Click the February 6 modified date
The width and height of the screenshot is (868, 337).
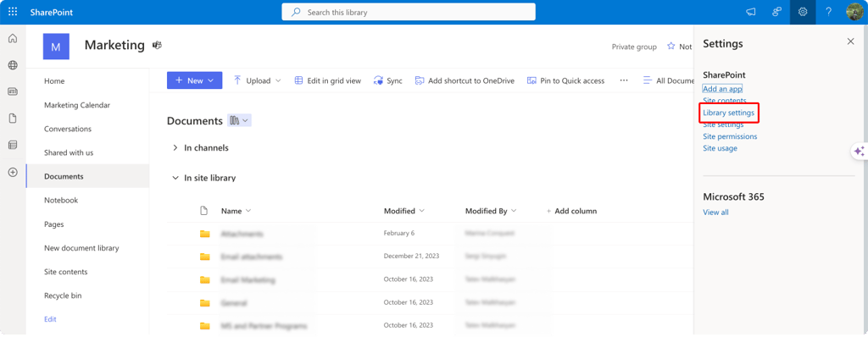pyautogui.click(x=399, y=233)
